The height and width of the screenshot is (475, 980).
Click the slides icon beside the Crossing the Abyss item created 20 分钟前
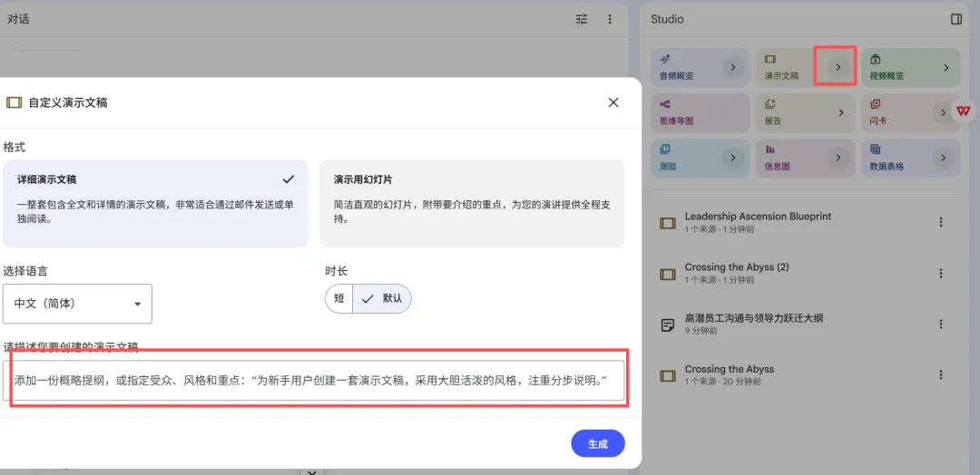pyautogui.click(x=668, y=376)
